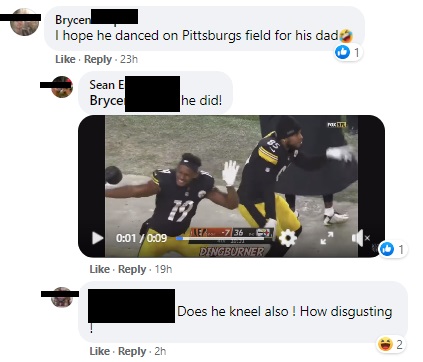Reply to the 'How disgusting' comment

point(132,351)
